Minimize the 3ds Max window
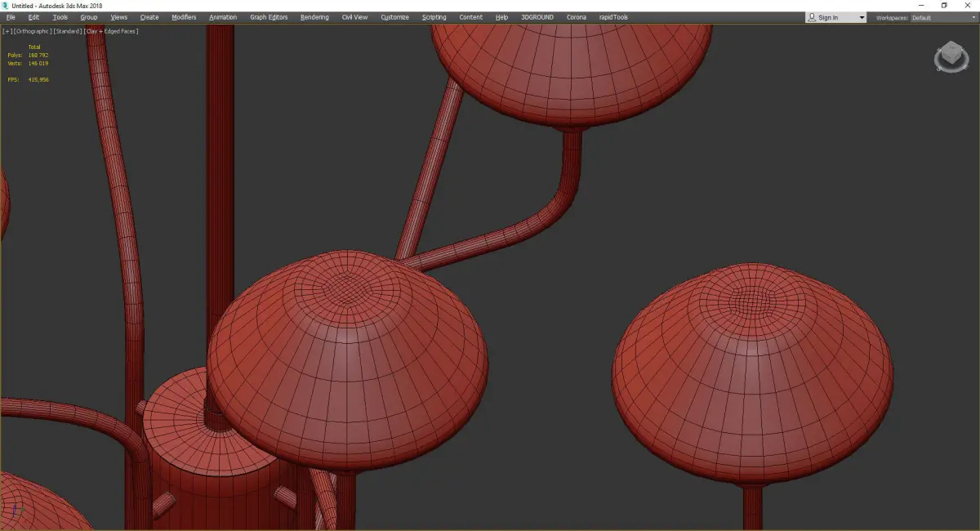The height and width of the screenshot is (531, 980). click(x=921, y=5)
